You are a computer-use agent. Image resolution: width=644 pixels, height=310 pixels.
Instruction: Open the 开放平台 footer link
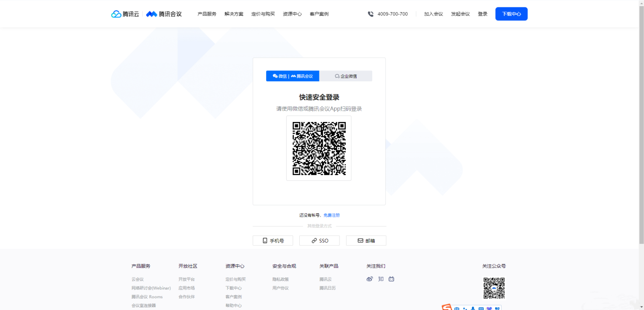point(187,279)
